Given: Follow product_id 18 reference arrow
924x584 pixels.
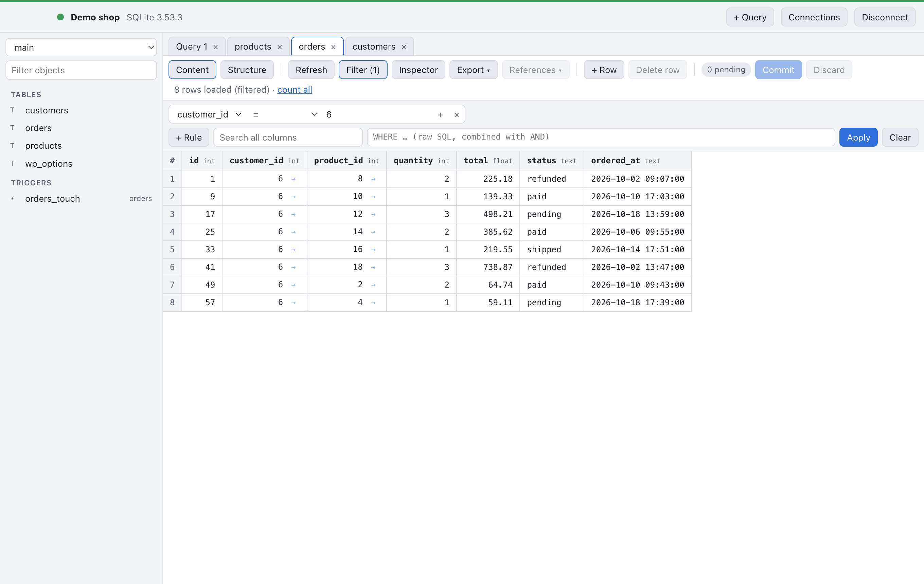Looking at the screenshot, I should [373, 267].
